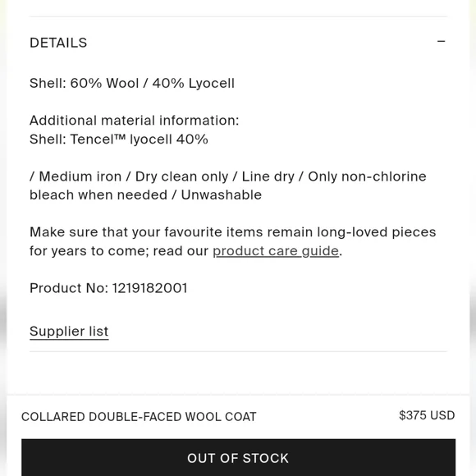476x476 pixels.
Task: Click the 'Unwashable' care instruction
Action: 222,195
